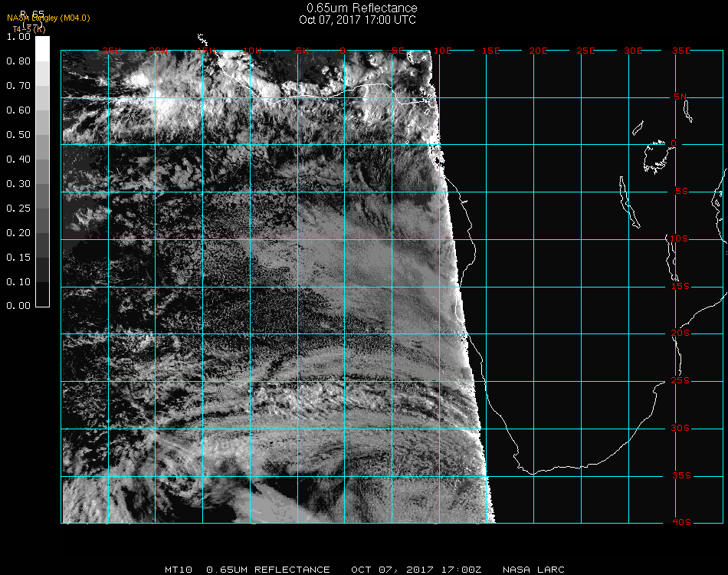This screenshot has width=728, height=575.
Task: Click the 10E longitude label
Action: click(442, 51)
